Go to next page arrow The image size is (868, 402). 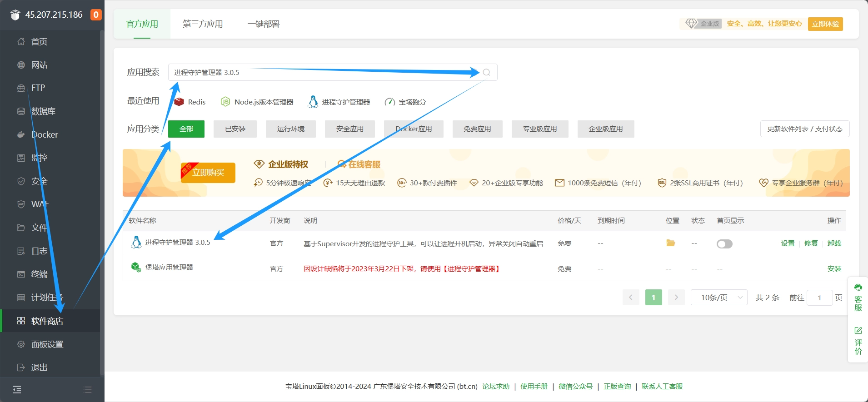676,298
